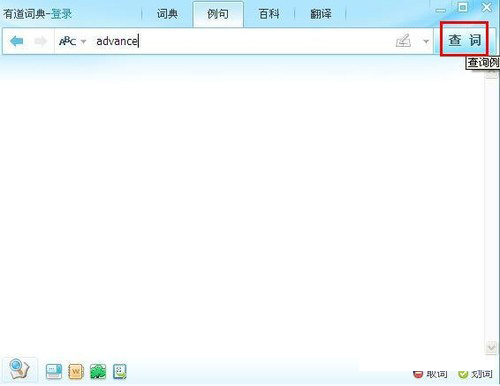Click the back arrow navigation icon
Image resolution: width=500 pixels, height=386 pixels.
[17, 41]
